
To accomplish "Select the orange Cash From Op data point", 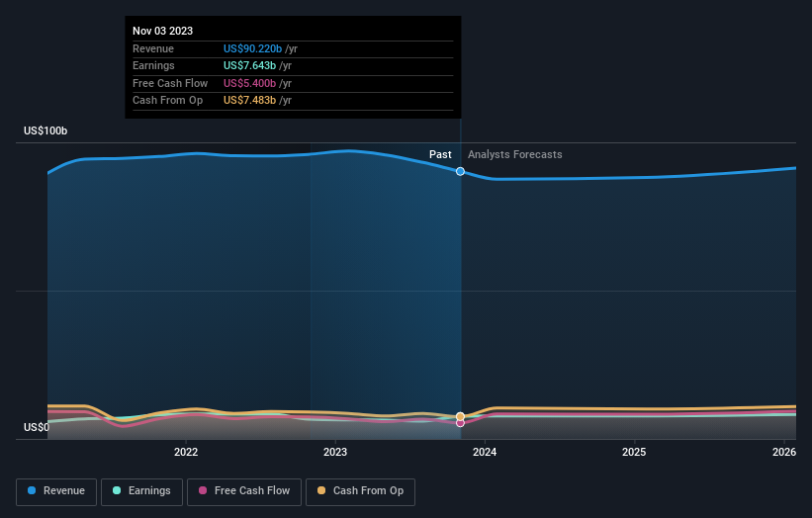I will [460, 416].
